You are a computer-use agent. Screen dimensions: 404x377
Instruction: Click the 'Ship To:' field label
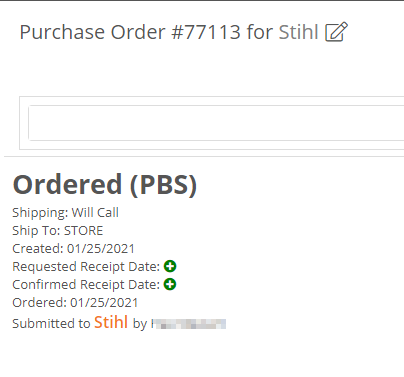[37, 231]
